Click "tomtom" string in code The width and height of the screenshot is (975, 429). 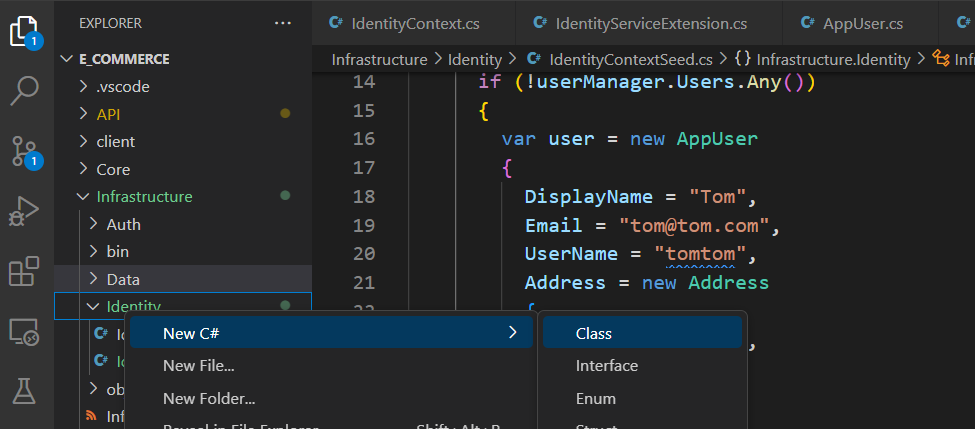click(700, 254)
